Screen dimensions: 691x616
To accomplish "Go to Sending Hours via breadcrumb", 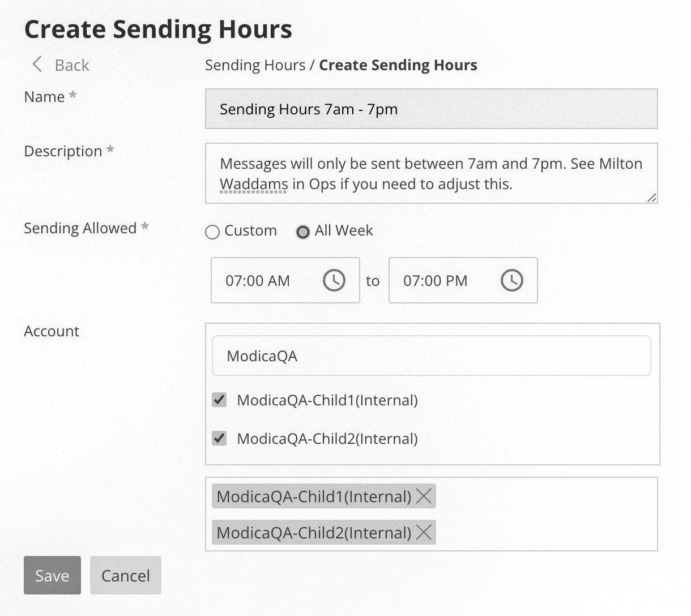I will click(255, 65).
